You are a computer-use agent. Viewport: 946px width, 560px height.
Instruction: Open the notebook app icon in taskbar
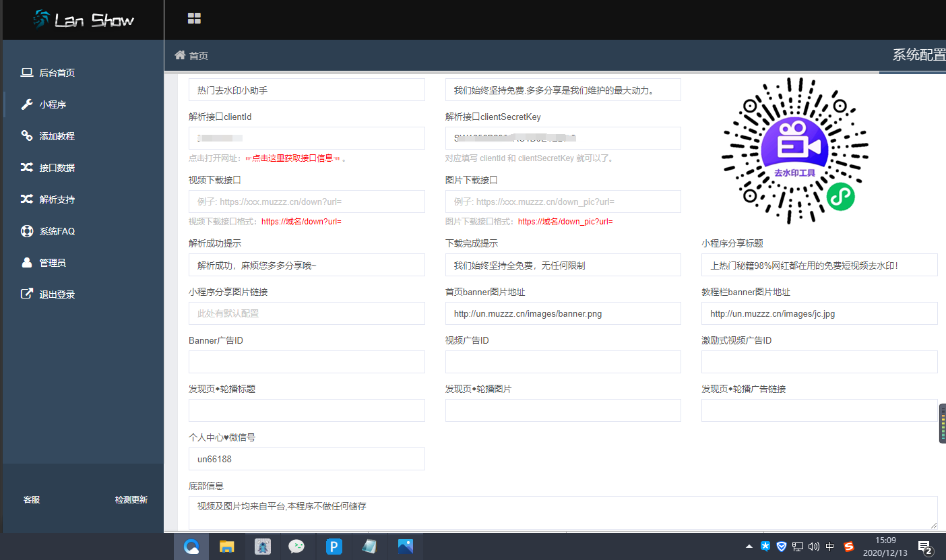(369, 547)
